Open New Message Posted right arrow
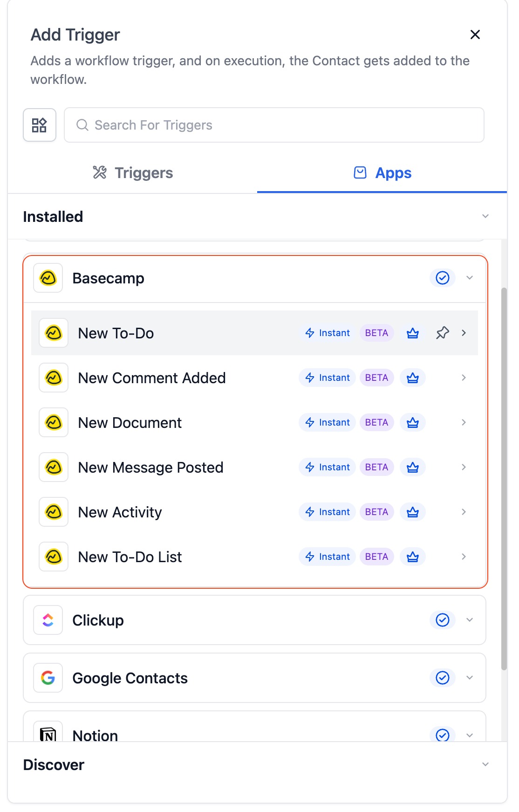The image size is (519, 812). coord(464,467)
